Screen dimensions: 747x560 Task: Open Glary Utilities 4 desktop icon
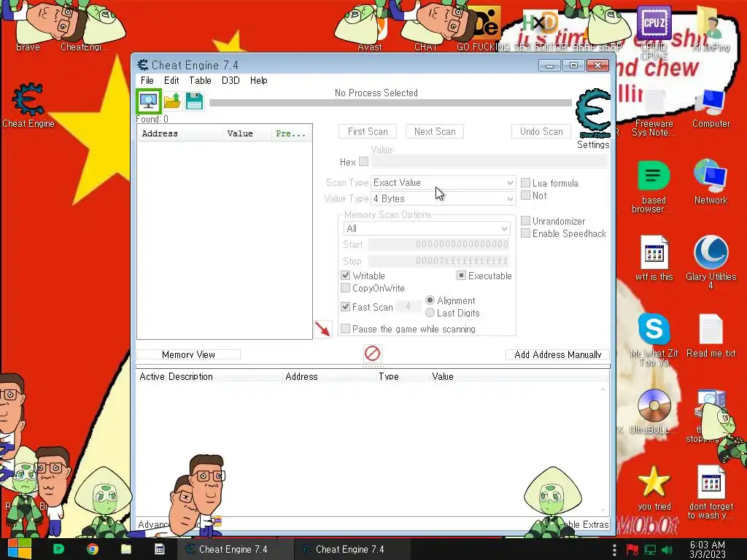[711, 262]
